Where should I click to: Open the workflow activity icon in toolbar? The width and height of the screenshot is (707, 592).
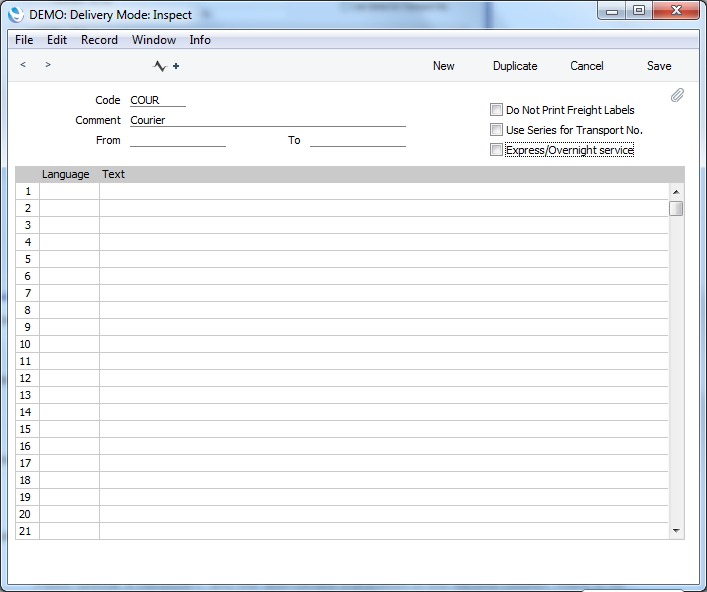[x=160, y=67]
